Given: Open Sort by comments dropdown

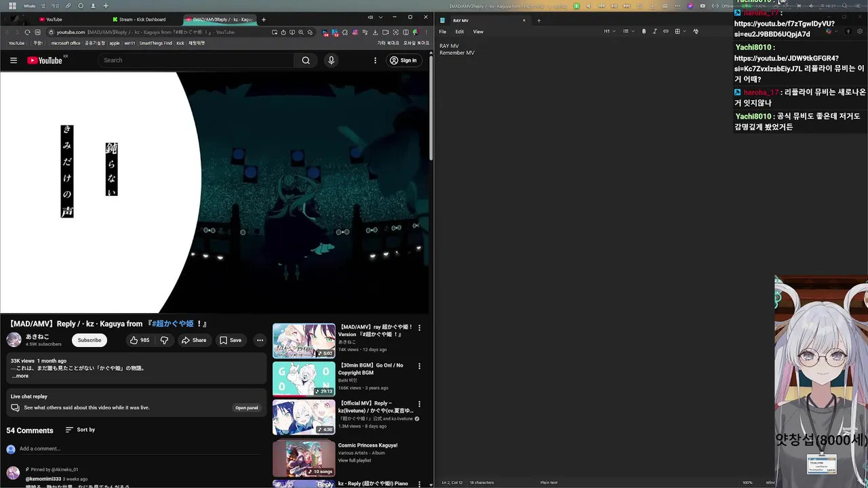Looking at the screenshot, I should pyautogui.click(x=80, y=430).
